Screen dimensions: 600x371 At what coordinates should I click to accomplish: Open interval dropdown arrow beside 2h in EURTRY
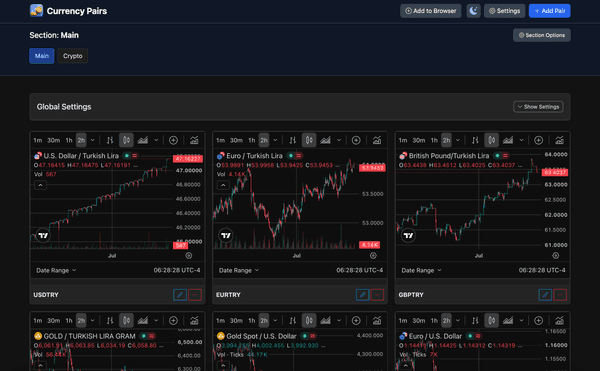click(275, 140)
